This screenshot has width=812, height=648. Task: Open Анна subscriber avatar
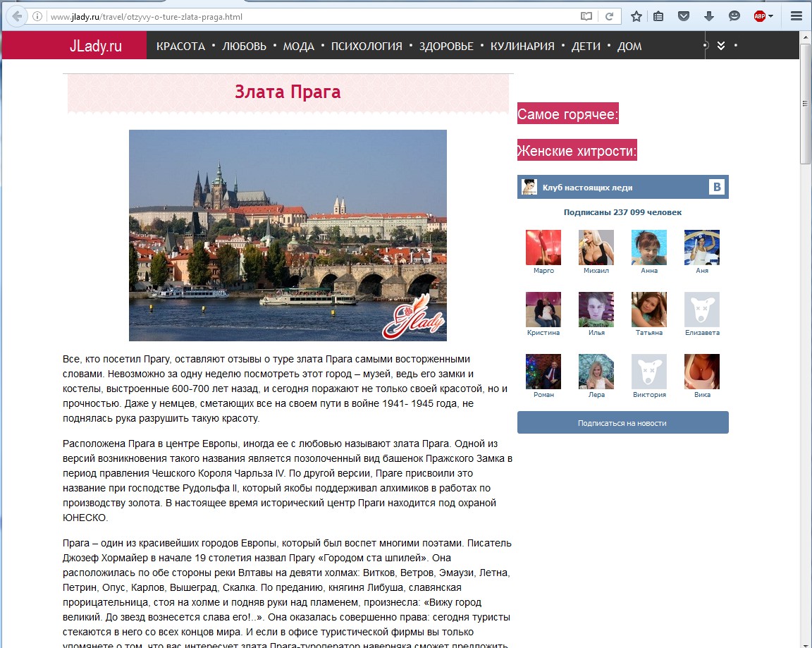click(649, 247)
